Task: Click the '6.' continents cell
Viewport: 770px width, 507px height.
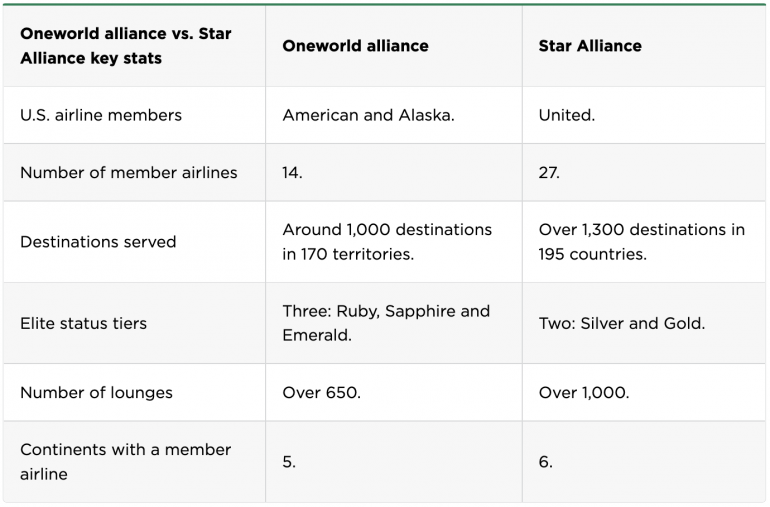Action: click(545, 462)
